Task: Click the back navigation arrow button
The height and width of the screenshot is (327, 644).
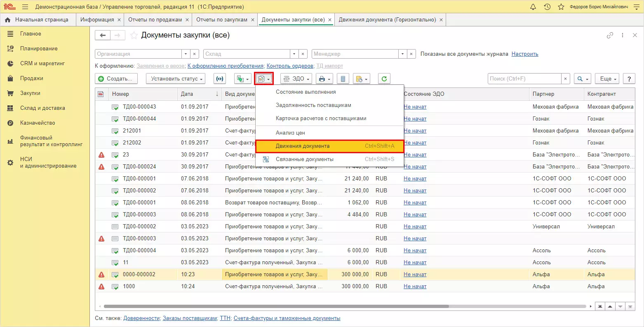Action: click(103, 36)
